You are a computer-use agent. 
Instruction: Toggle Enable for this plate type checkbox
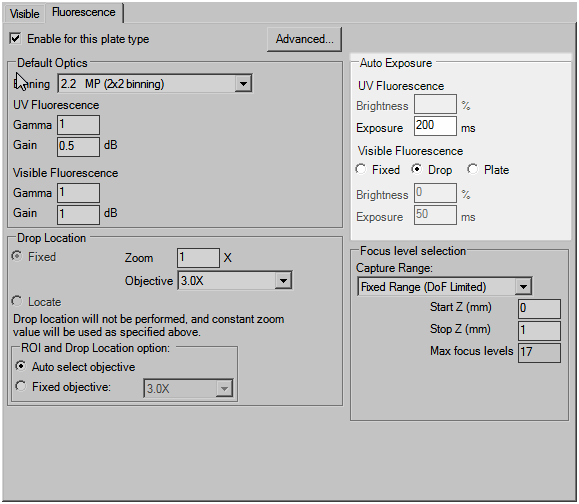coord(15,38)
